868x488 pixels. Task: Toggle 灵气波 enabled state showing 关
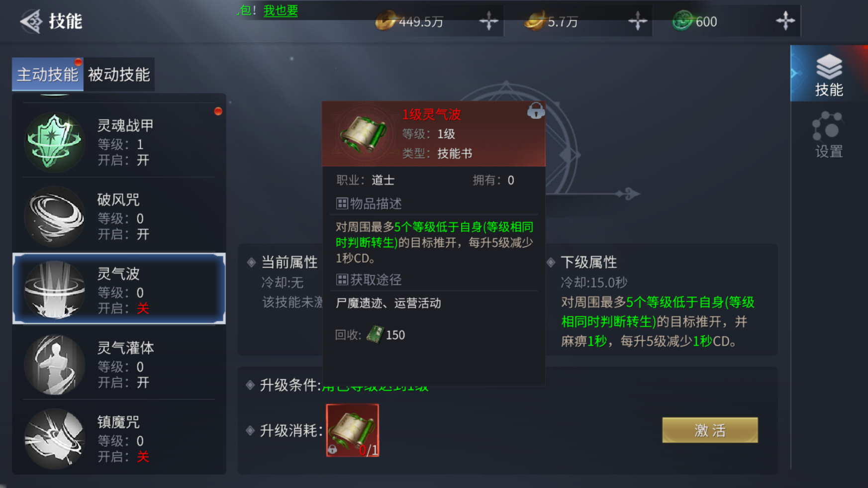click(x=143, y=308)
